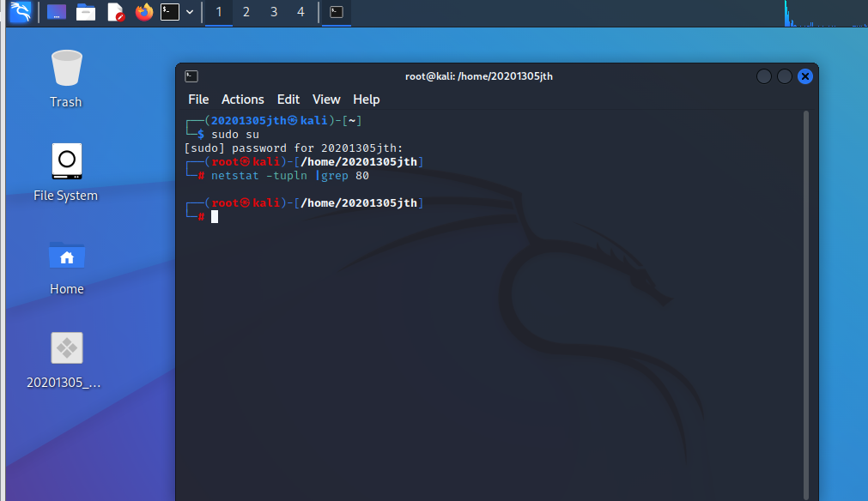Viewport: 868px width, 501px height.
Task: Switch to workspace 3
Action: pos(274,12)
